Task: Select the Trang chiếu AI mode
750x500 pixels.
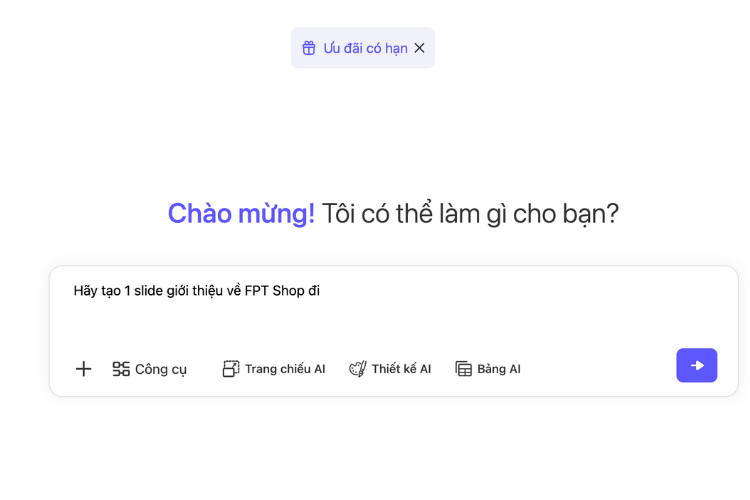Action: 284,369
